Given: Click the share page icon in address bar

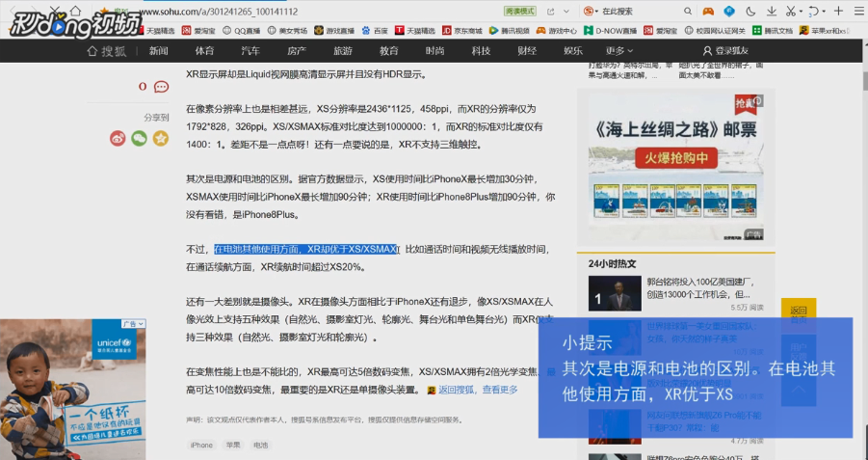Looking at the screenshot, I should [x=551, y=11].
